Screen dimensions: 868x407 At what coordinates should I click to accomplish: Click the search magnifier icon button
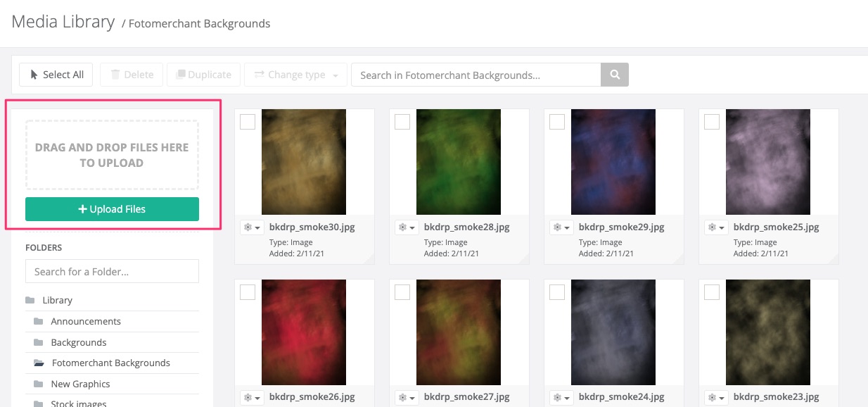[x=614, y=75]
